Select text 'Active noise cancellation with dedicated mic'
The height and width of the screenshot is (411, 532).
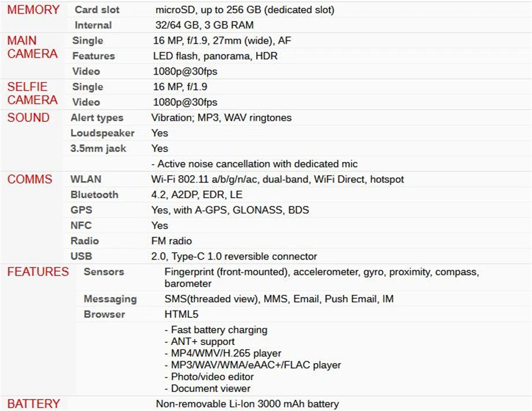point(257,164)
